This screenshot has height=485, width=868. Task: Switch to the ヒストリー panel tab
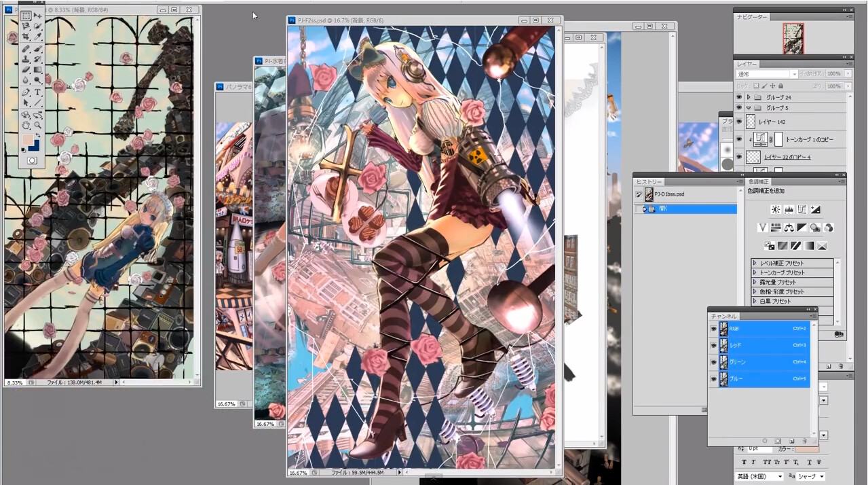[649, 181]
